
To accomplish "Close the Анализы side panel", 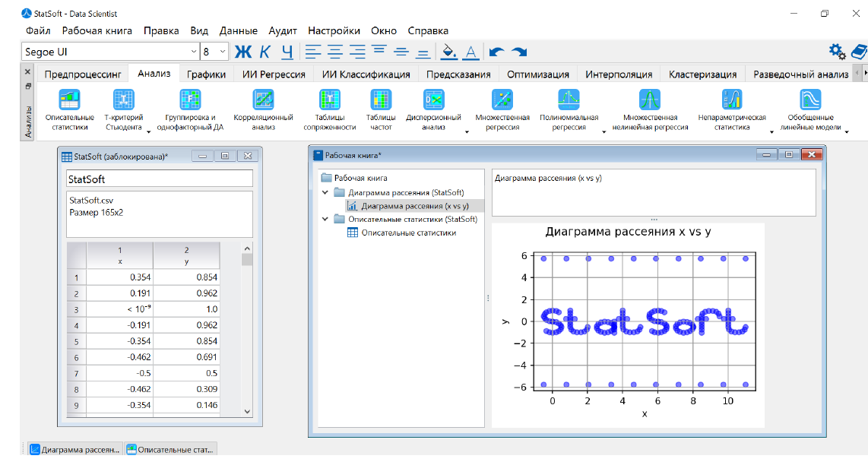I will tap(27, 72).
